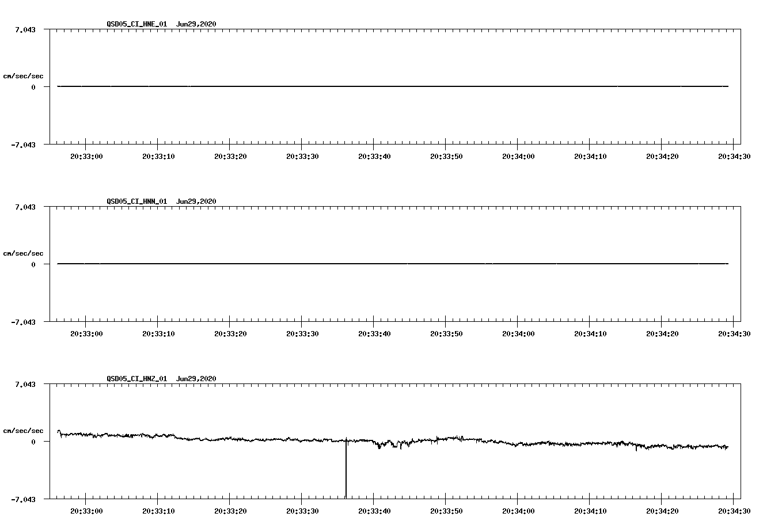Click the large downward spike in HNZ trace

point(346,469)
